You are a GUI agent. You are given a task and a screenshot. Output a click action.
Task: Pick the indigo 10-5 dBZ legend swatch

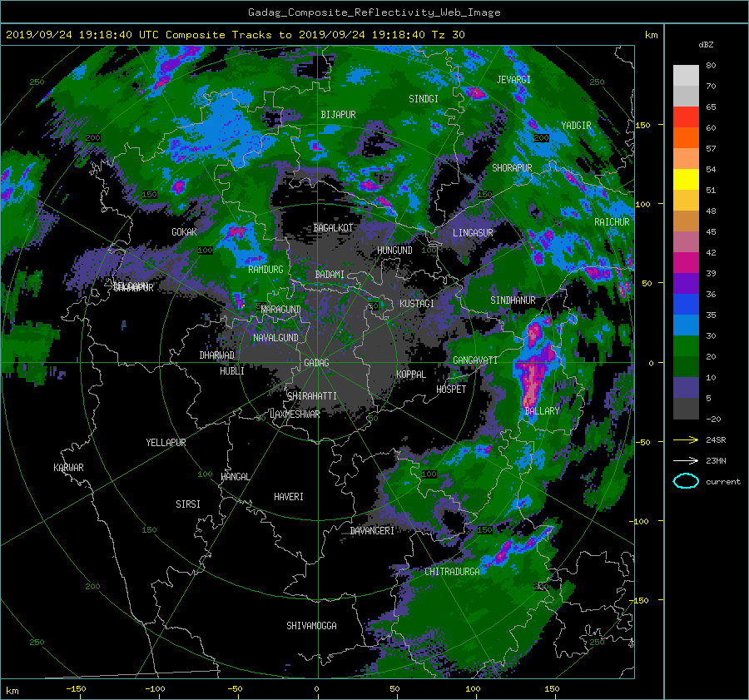[686, 388]
